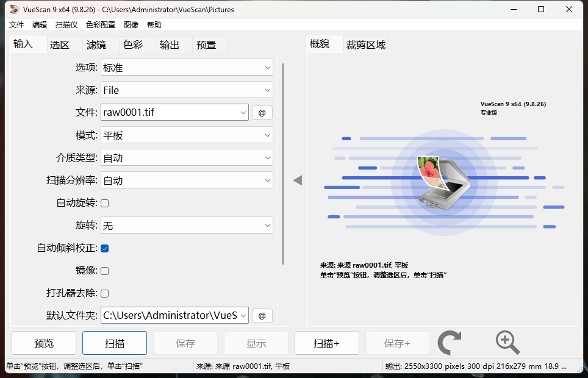Click the 专业版 label in preview
The image size is (588, 378).
(489, 113)
